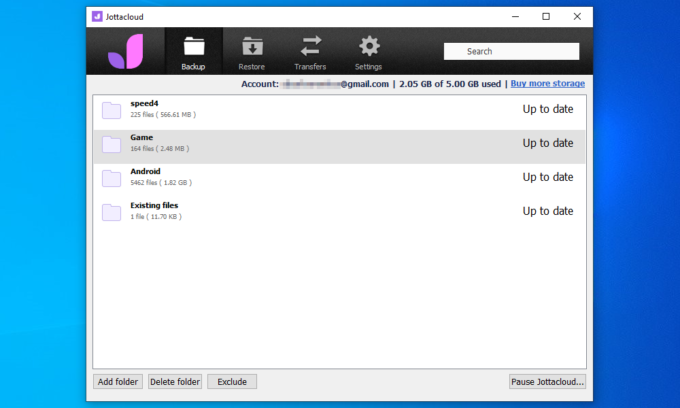Viewport: 680px width, 408px height.
Task: Click the Add folder button
Action: (x=119, y=381)
